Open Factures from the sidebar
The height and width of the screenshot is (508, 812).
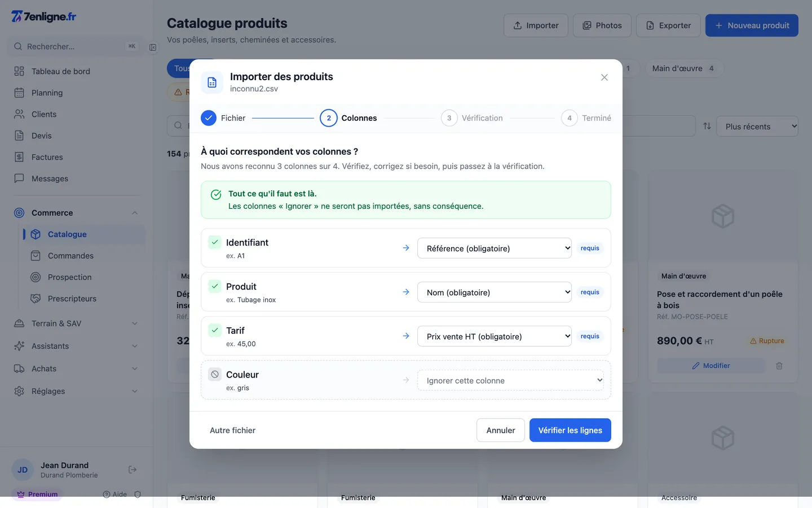(x=77, y=157)
